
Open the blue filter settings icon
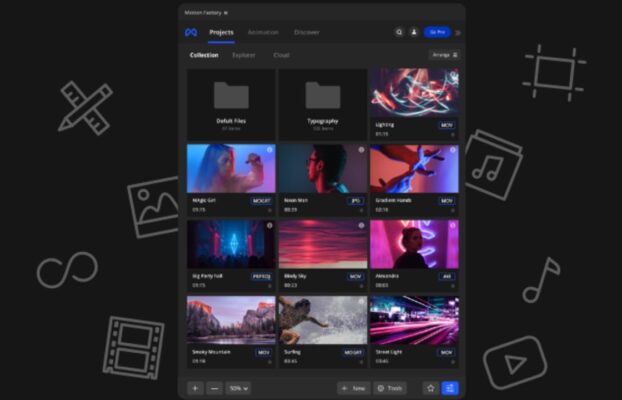coord(450,388)
